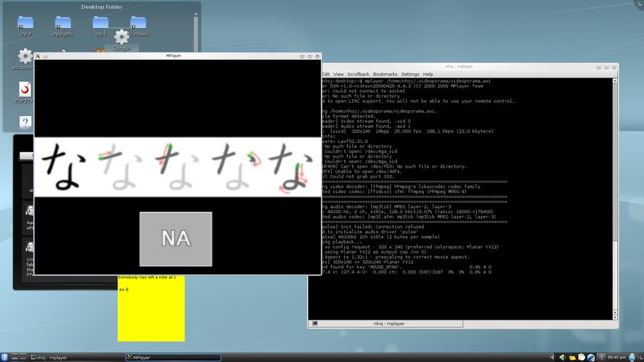Open the mpegetc folder on desktop

pos(63,23)
